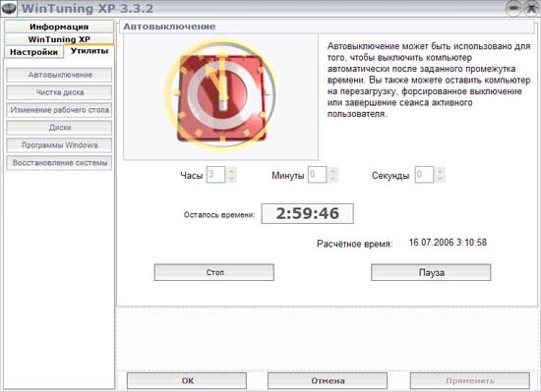Open Программы Windows utility
Viewport: 541px width, 392px height.
[x=59, y=145]
